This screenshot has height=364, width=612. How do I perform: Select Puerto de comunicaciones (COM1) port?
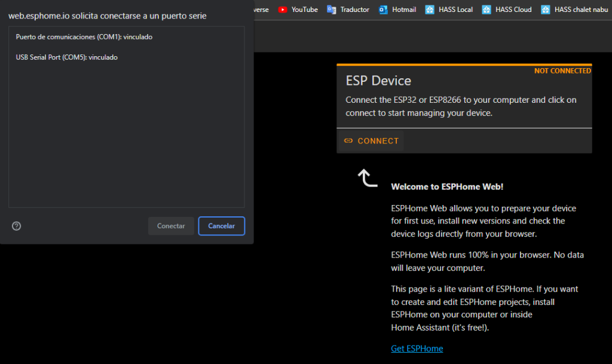(x=84, y=37)
